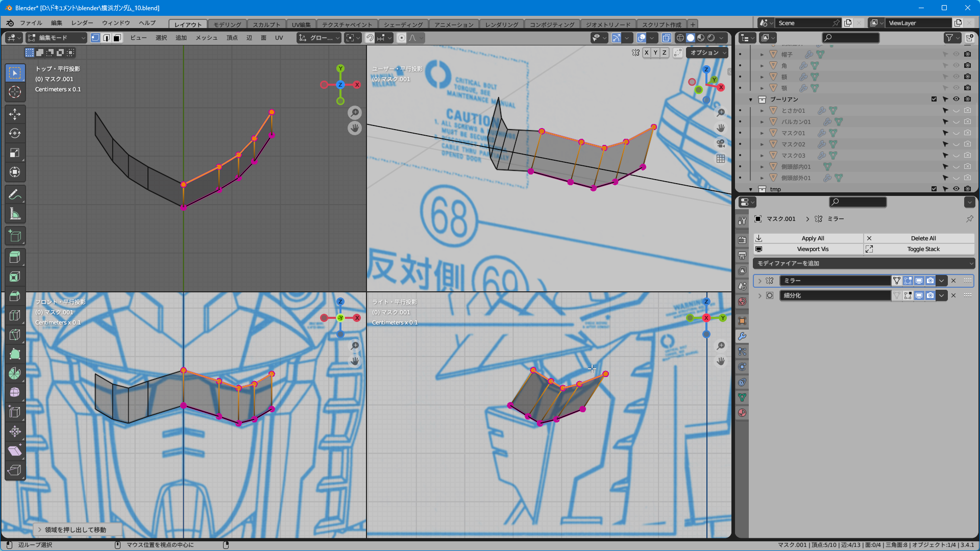The image size is (980, 551).
Task: Open the メッシュ menu
Action: pos(206,38)
